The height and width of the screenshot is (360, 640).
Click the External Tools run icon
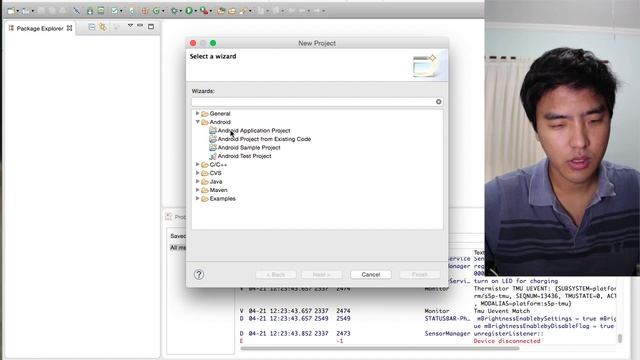203,11
